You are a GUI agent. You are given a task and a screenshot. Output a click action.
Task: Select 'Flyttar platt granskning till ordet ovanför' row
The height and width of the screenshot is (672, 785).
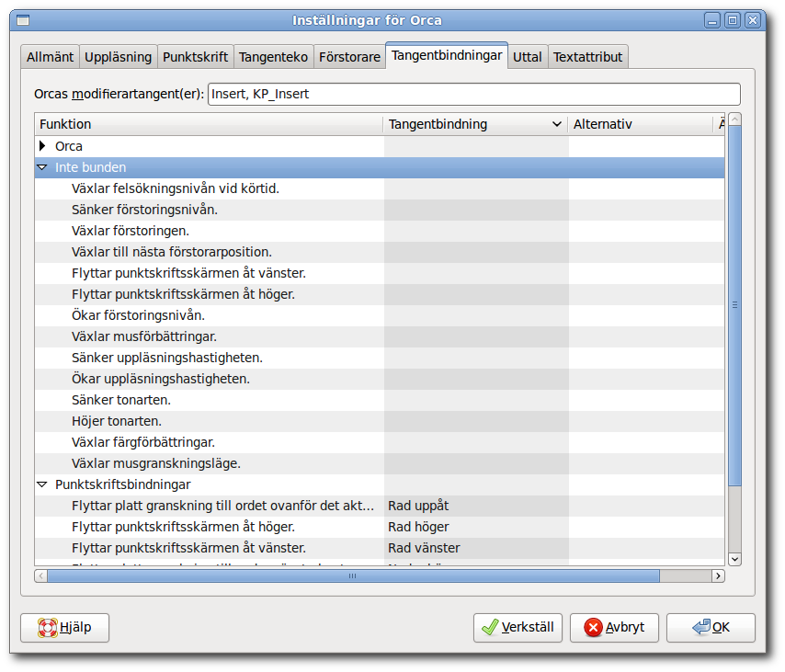(x=380, y=506)
